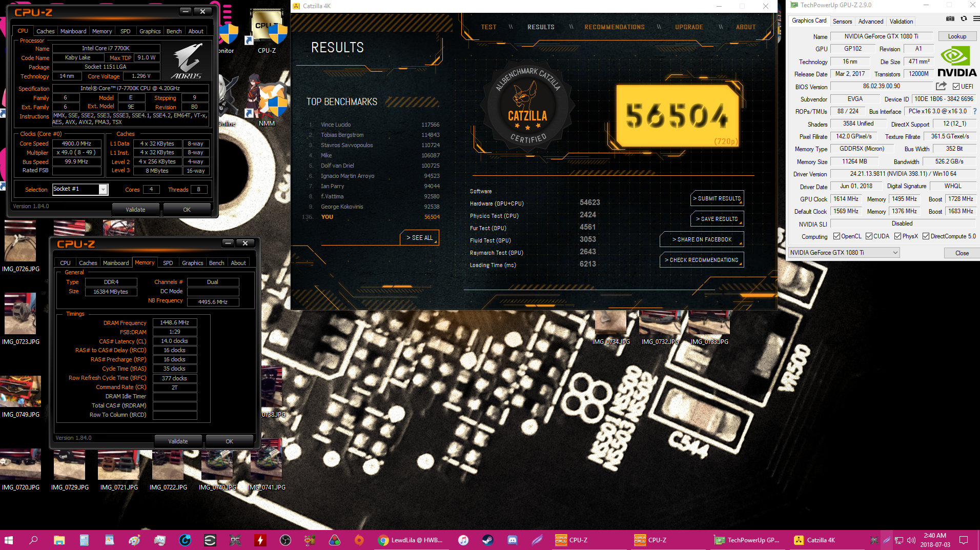
Task: Click the 56504 score badge
Action: [677, 116]
